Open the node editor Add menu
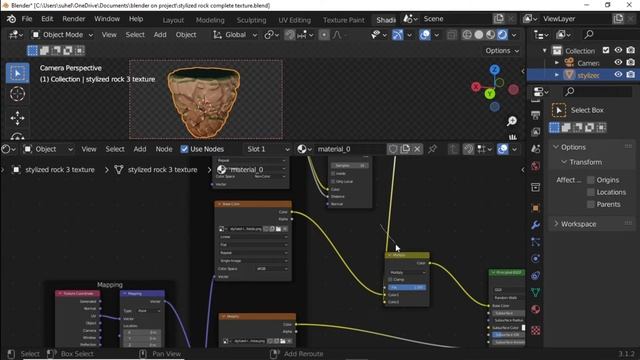 [140, 149]
